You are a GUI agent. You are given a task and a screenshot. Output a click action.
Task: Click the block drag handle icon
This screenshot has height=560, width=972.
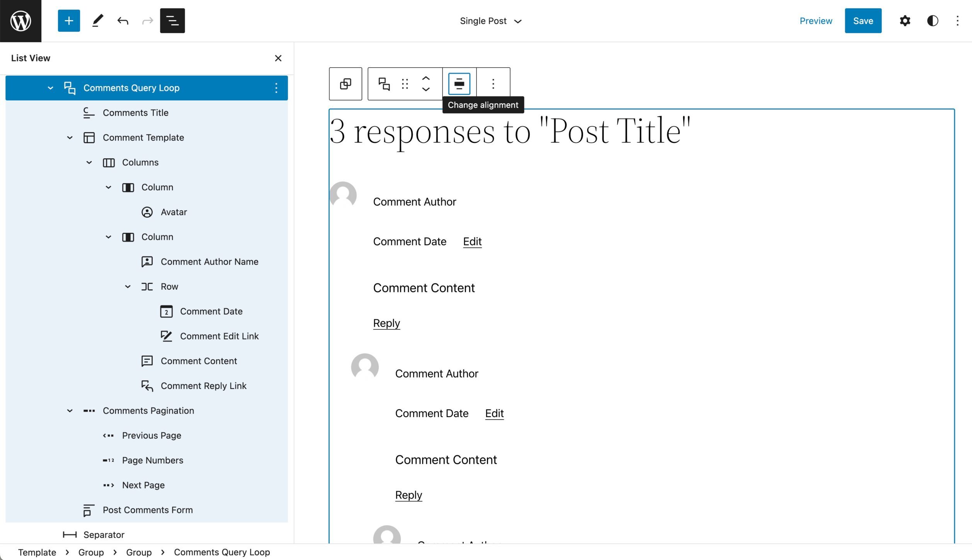click(x=405, y=84)
